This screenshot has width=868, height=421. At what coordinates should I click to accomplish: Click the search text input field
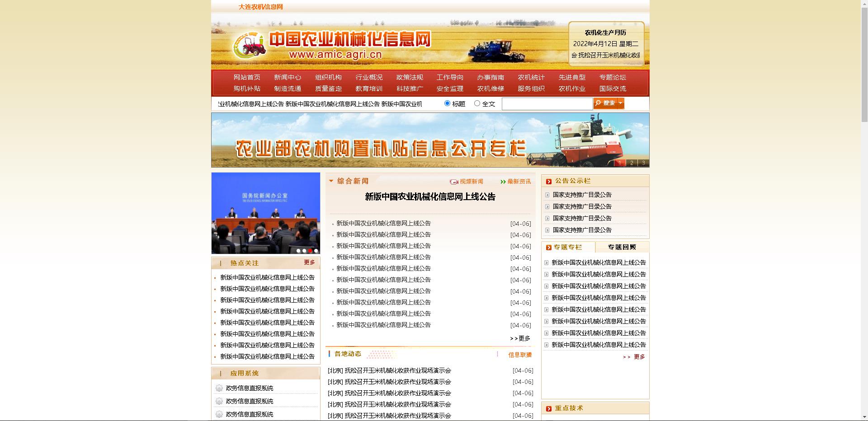[x=547, y=104]
